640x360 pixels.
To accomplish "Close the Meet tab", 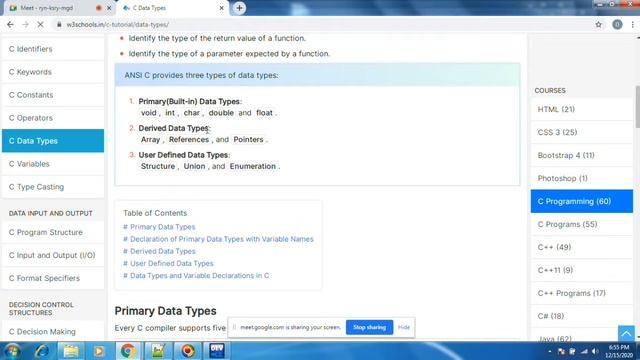I will click(x=109, y=8).
